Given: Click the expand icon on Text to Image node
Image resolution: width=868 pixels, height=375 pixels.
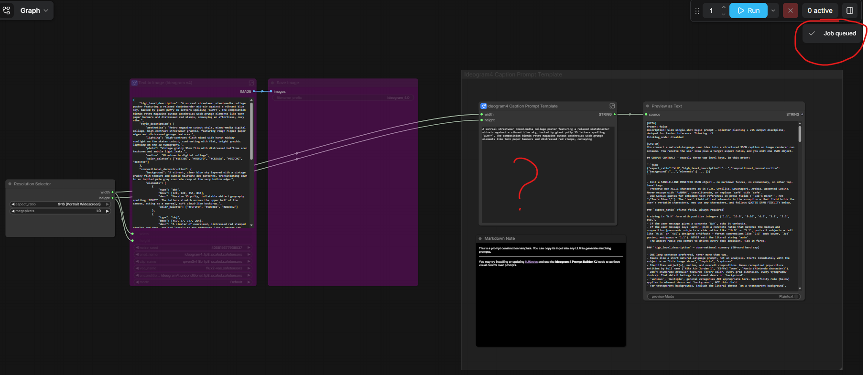Looking at the screenshot, I should coord(251,83).
